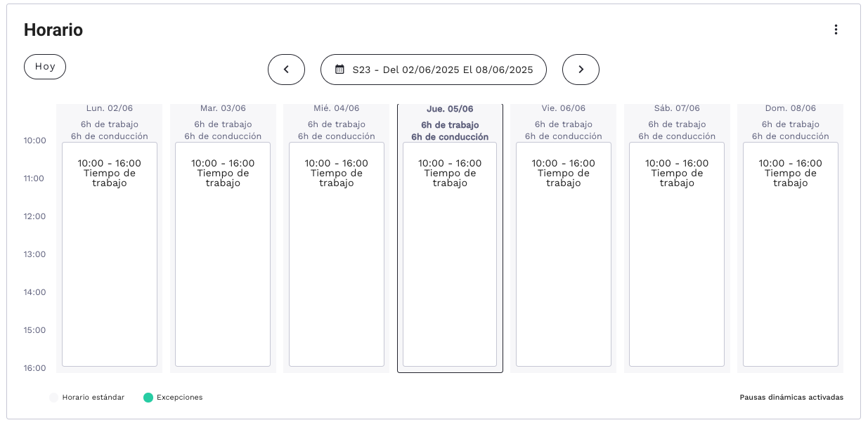Click the Jue. 05/06 day header
Viewport: 868px width, 425px height.
pos(450,110)
